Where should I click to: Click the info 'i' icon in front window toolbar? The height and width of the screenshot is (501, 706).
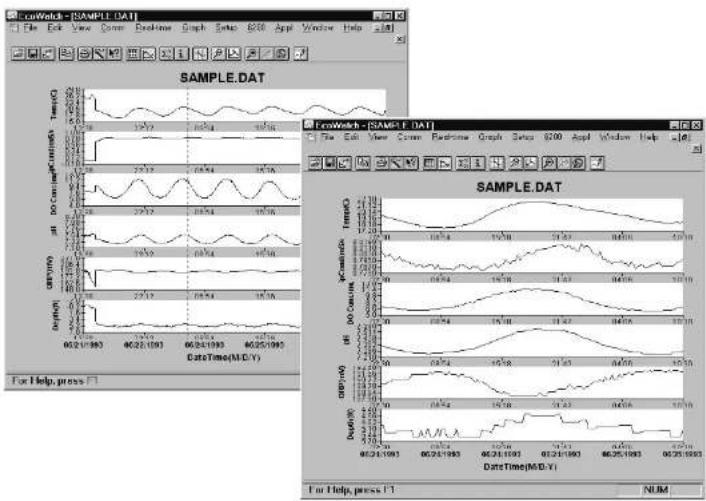(478, 163)
